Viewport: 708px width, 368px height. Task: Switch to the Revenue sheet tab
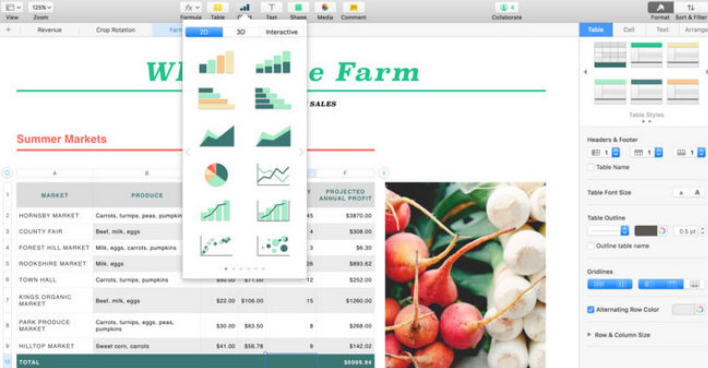50,30
